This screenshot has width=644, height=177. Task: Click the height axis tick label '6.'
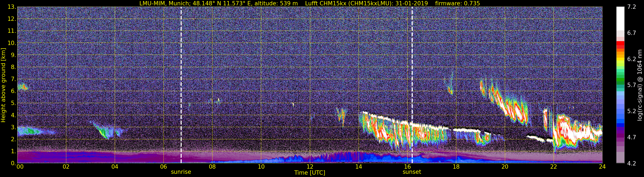[13, 91]
